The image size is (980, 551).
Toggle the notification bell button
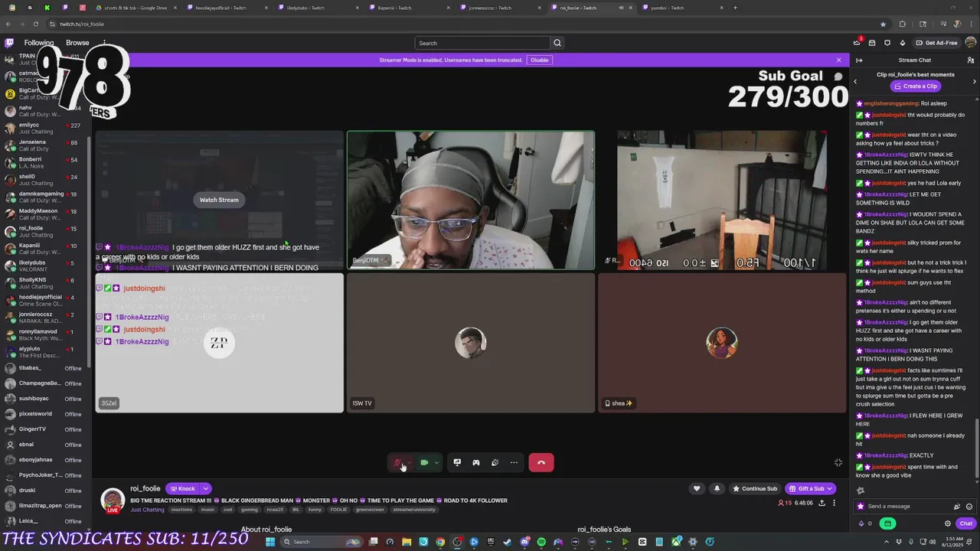click(x=717, y=488)
